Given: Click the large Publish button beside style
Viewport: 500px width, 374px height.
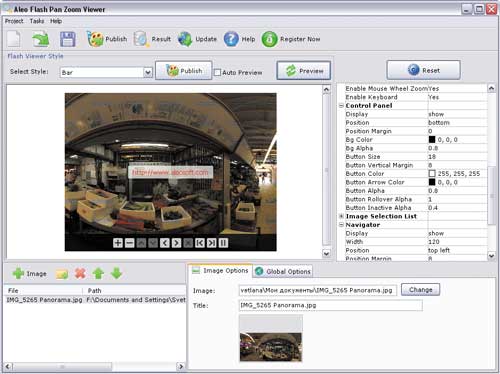Looking at the screenshot, I should (184, 71).
